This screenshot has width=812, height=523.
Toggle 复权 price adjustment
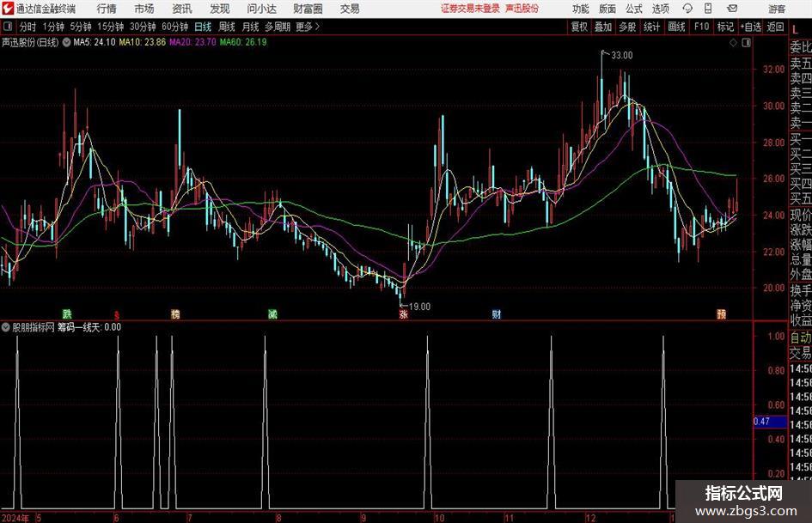point(579,27)
